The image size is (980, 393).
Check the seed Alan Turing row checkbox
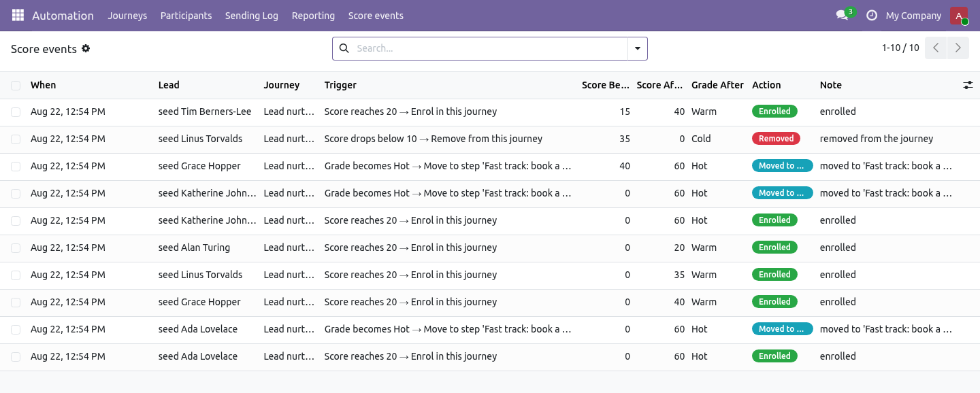click(16, 247)
